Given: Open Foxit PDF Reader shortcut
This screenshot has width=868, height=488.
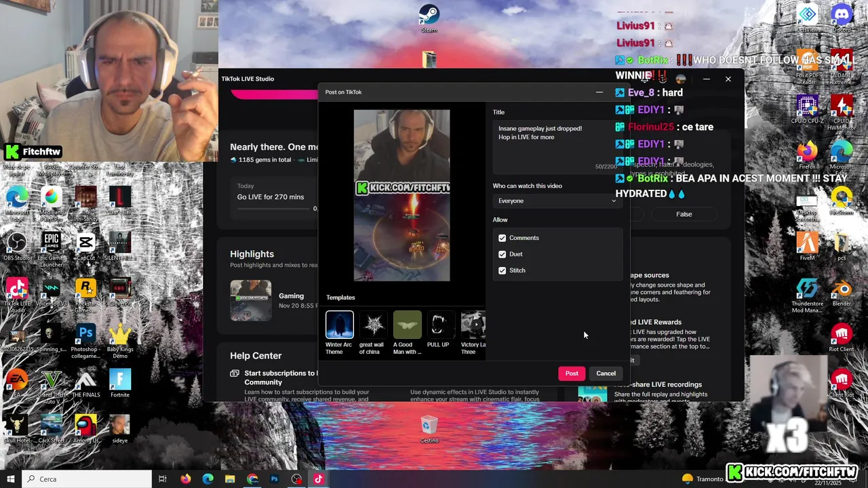Looking at the screenshot, I should [x=807, y=67].
